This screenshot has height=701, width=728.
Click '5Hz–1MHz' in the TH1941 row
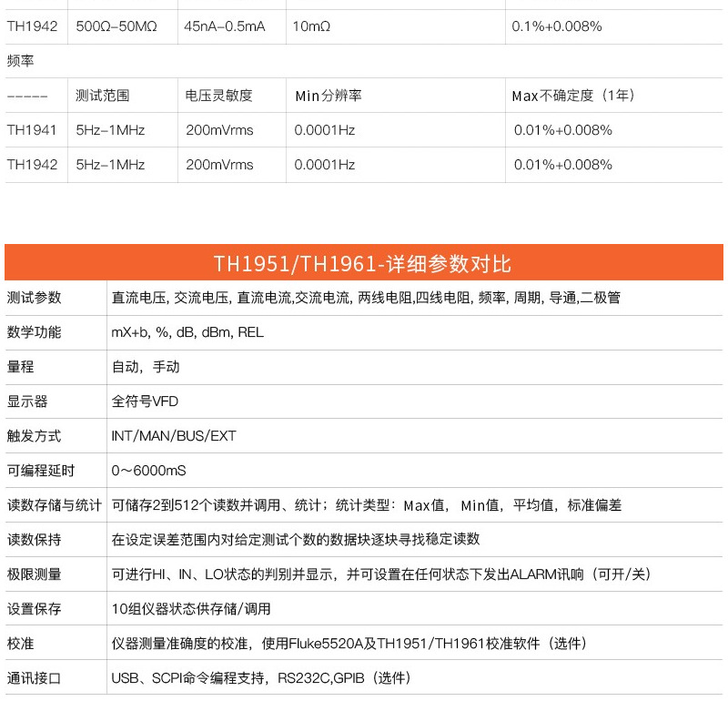tap(110, 130)
